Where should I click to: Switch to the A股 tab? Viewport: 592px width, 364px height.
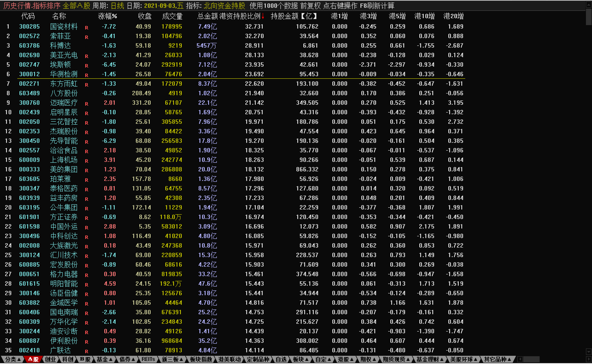(x=34, y=359)
